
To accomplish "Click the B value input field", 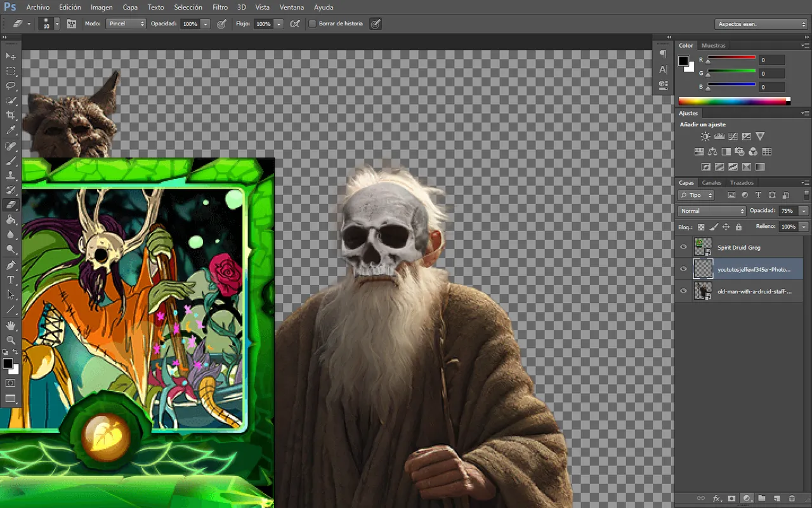I will [x=772, y=87].
